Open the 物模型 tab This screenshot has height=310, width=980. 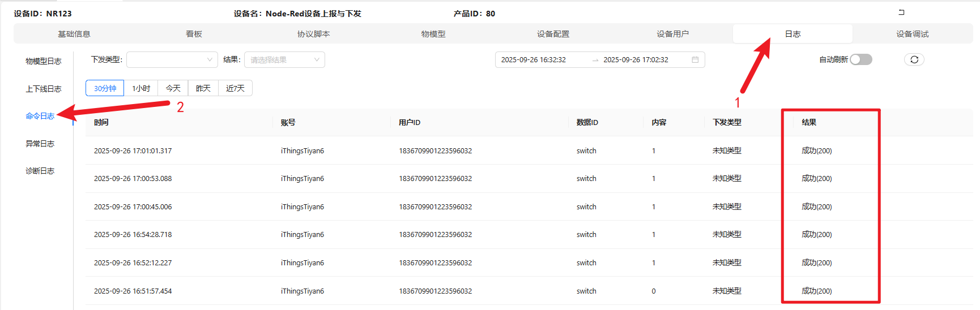click(433, 34)
